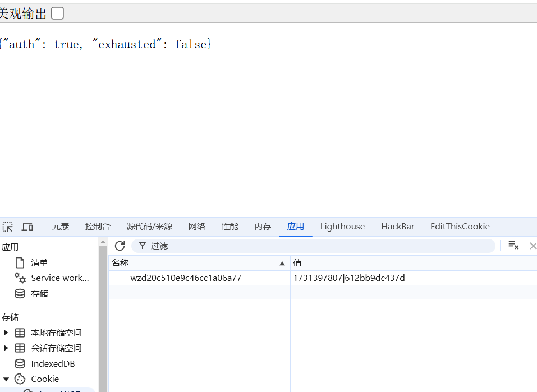The height and width of the screenshot is (392, 537).
Task: Expand the 本地存储空间 tree node
Action: point(6,333)
